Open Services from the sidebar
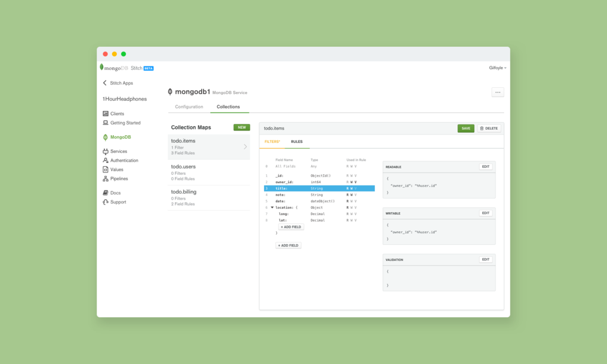Screen dimensions: 607x364 coord(115,151)
